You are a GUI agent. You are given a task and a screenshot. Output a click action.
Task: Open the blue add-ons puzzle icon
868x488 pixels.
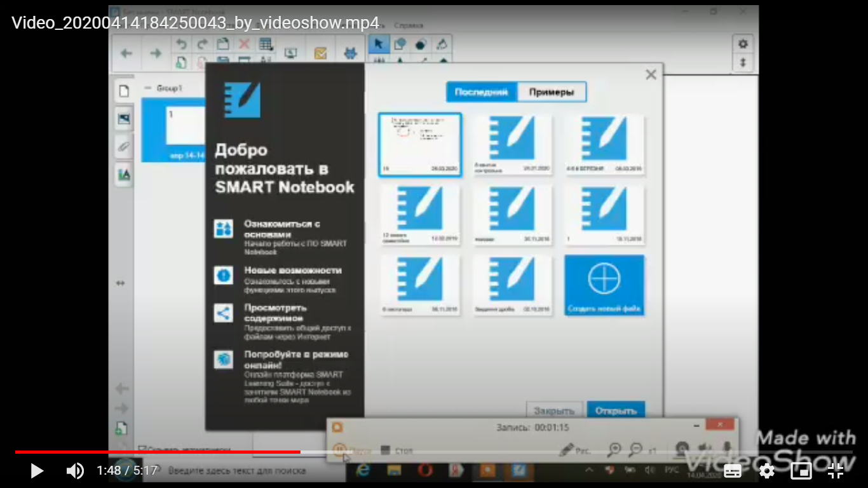coord(350,53)
